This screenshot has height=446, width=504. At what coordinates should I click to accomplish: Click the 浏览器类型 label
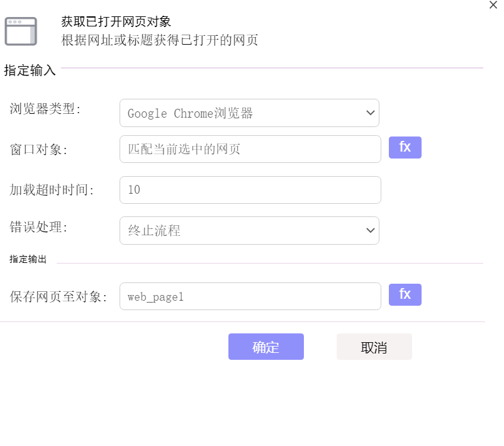click(x=45, y=109)
